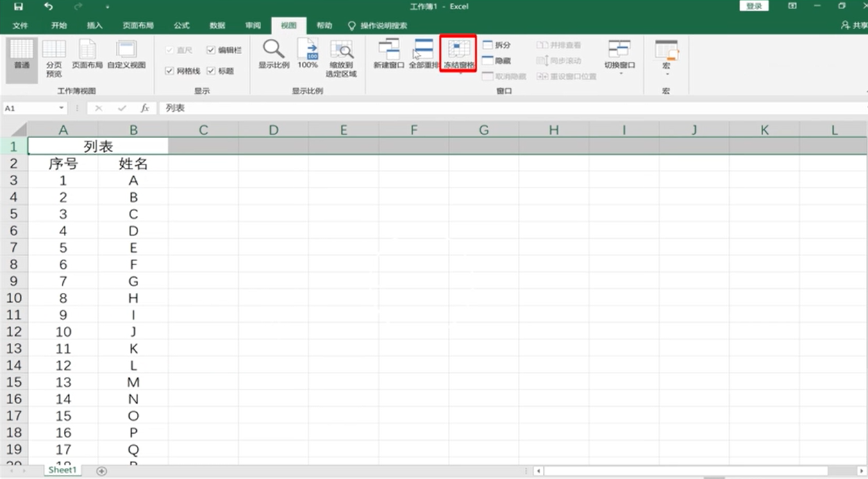Click the formula bar input showing 列表
The height and width of the screenshot is (479, 868).
[x=512, y=108]
